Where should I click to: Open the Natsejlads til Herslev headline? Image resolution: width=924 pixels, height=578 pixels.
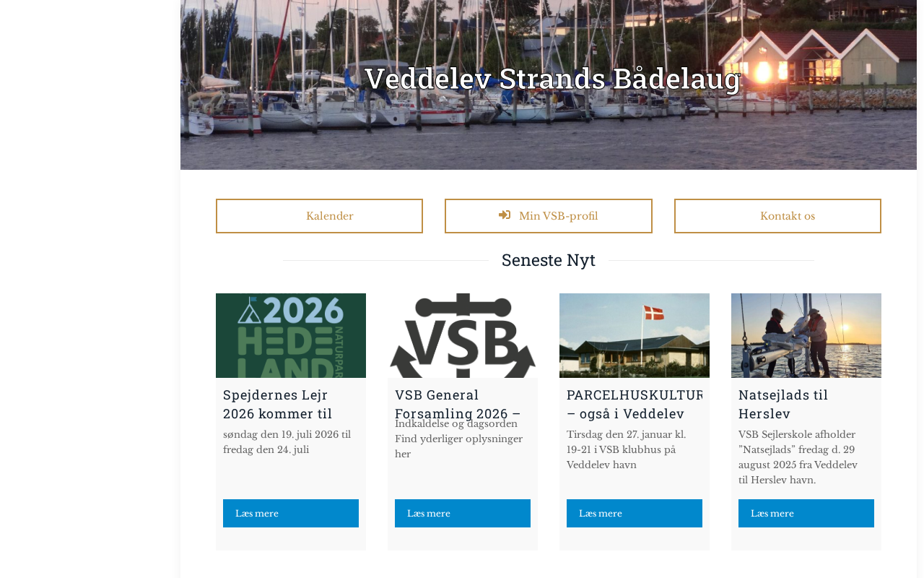[783, 404]
